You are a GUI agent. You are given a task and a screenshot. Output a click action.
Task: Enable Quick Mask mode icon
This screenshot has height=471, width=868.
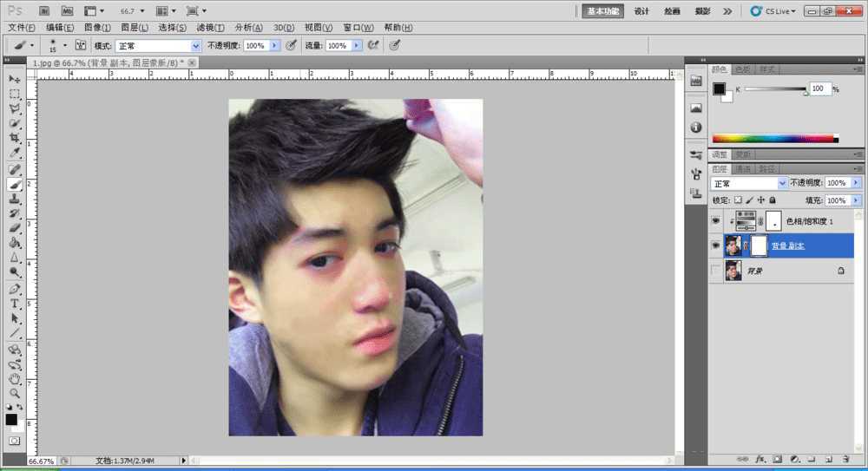tap(14, 441)
